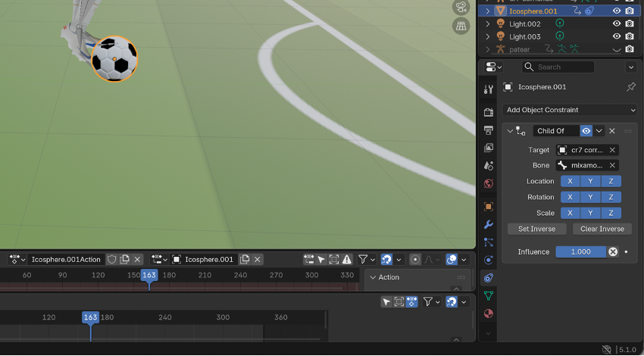Open the Output properties tab
Image resolution: width=644 pixels, height=356 pixels.
pyautogui.click(x=489, y=130)
